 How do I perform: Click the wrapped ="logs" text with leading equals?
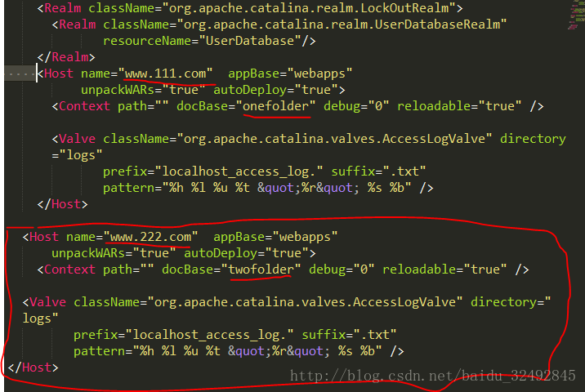[x=77, y=155]
